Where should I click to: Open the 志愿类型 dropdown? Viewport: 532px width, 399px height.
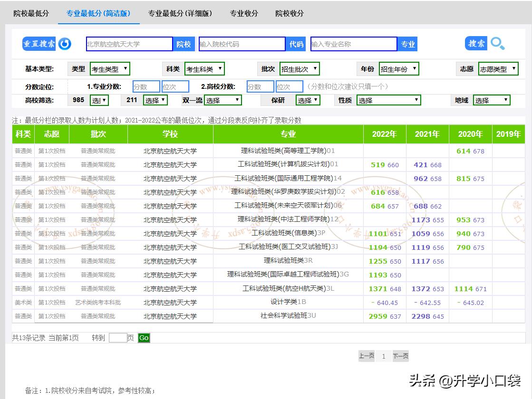point(499,68)
